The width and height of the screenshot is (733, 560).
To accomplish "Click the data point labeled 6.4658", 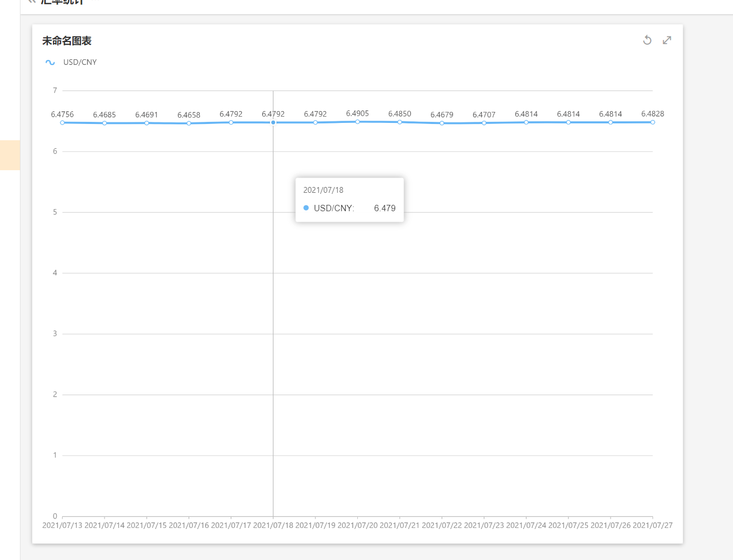I will 189,123.
